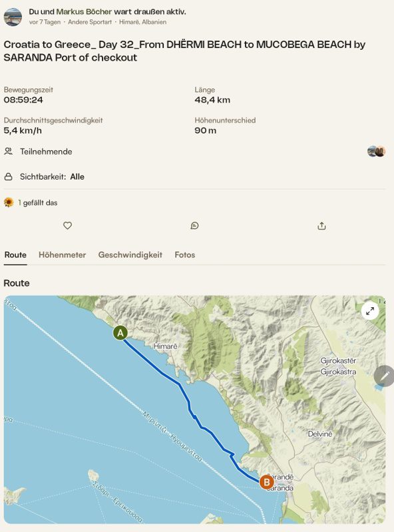Open the '1 gefällt das' likes list
This screenshot has width=394, height=532.
[38, 203]
